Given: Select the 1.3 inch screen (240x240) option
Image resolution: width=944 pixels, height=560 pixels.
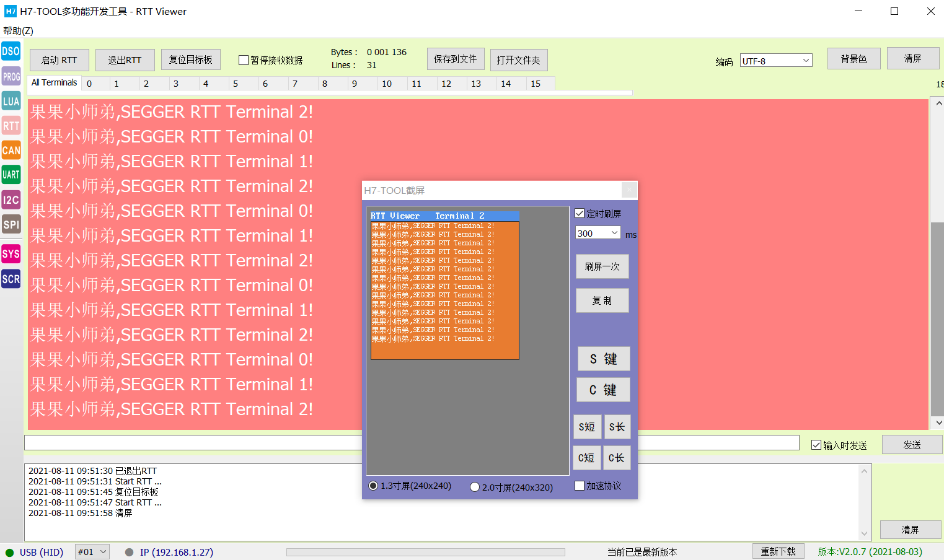Looking at the screenshot, I should [373, 486].
